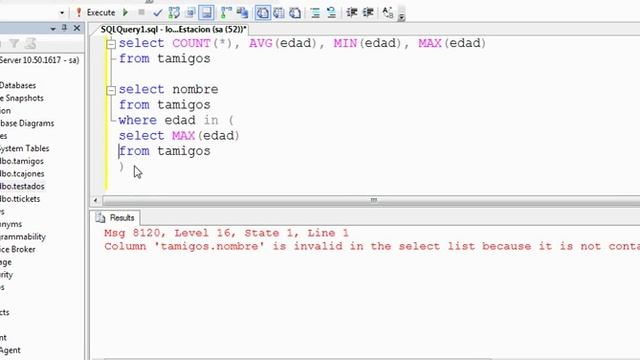The image size is (640, 360).
Task: Comment out the selected lines
Action: click(315, 13)
